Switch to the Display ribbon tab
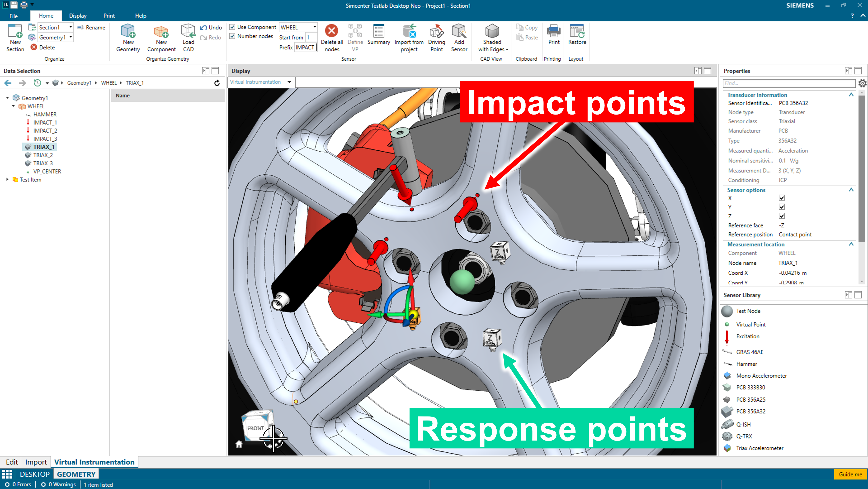868x489 pixels. (x=78, y=16)
